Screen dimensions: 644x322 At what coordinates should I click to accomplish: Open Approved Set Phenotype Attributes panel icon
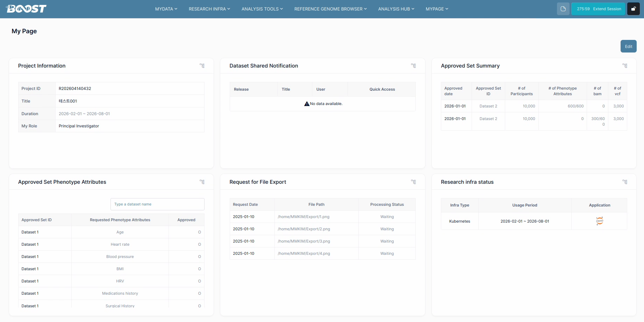point(202,182)
